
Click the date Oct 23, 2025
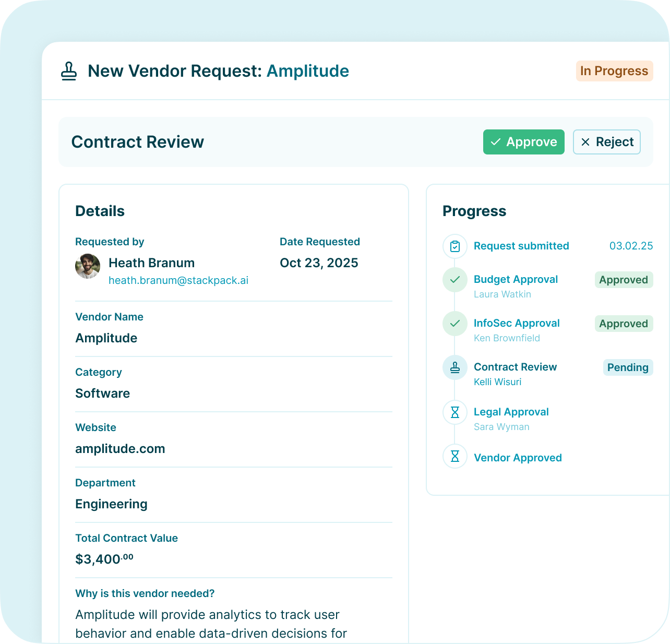tap(319, 263)
